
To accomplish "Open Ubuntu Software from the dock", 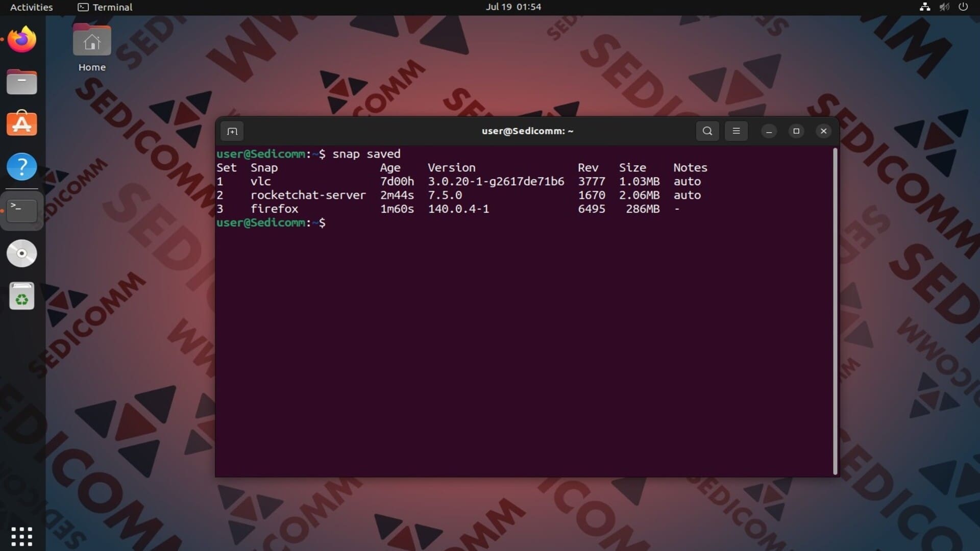I will pos(22,123).
